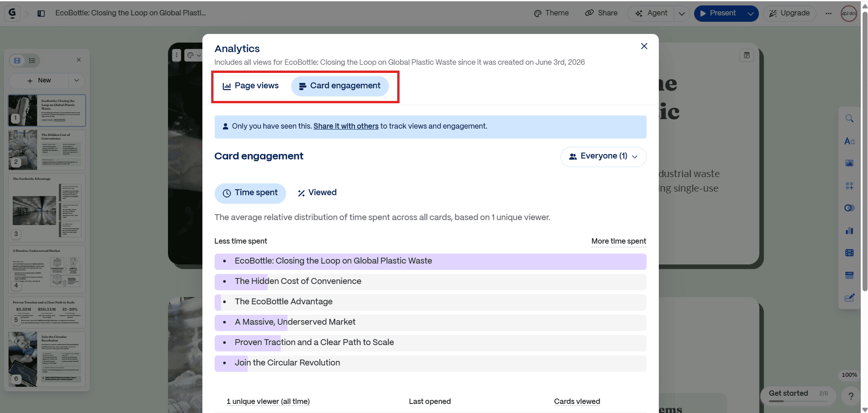Open the shapes and diagrams tool
This screenshot has height=413, width=868.
849,208
